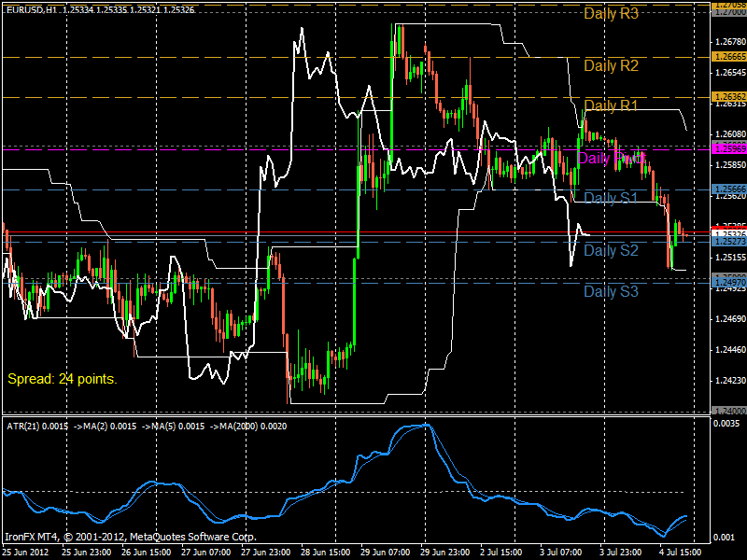Viewport: 747px width, 560px height.
Task: Click the 4 Jul 15:00 time label
Action: click(x=683, y=553)
